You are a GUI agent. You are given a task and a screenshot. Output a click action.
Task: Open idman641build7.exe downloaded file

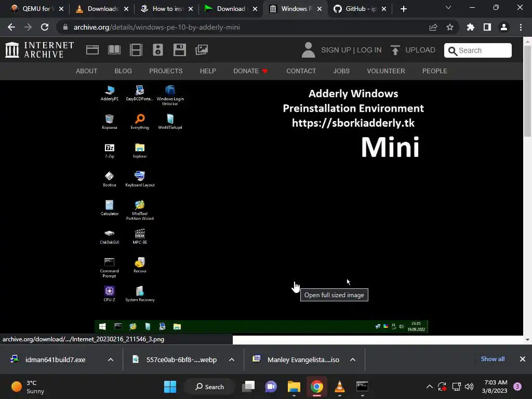pos(55,360)
